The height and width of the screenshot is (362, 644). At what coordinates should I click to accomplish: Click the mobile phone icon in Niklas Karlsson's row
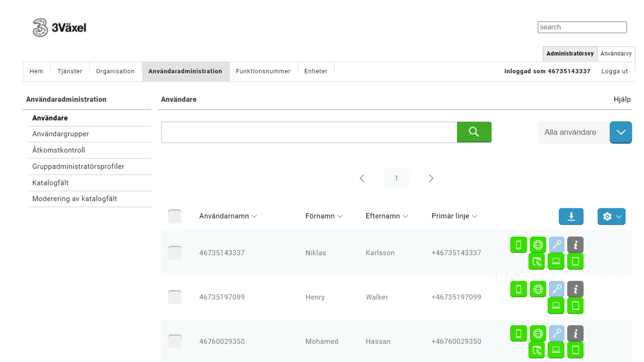click(518, 245)
